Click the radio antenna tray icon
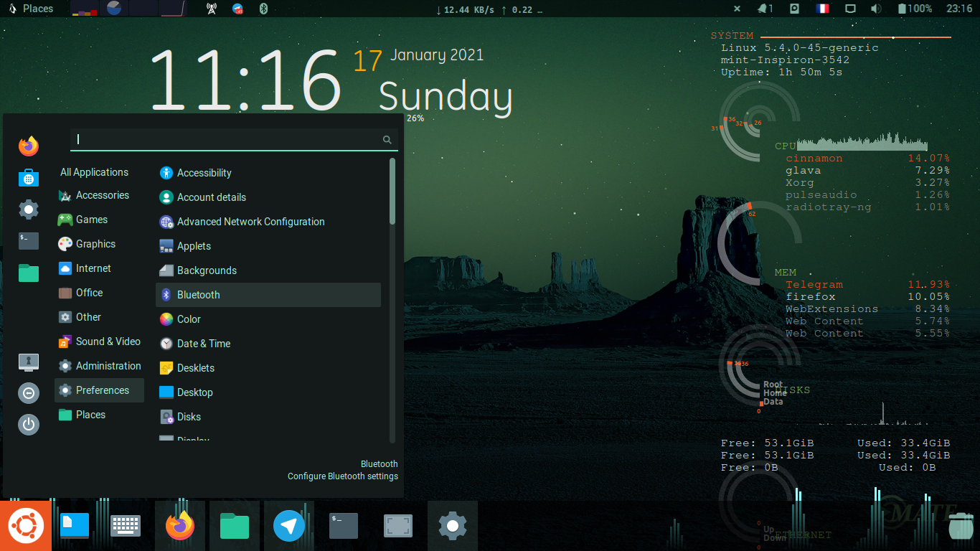Image resolution: width=980 pixels, height=551 pixels. coord(211,9)
